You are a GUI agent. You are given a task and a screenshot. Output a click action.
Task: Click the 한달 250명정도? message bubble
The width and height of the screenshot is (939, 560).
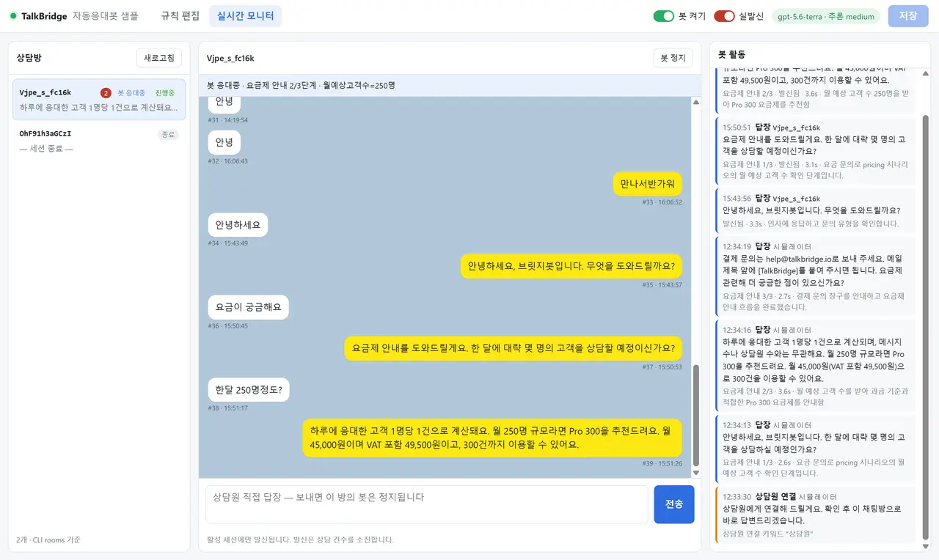249,389
